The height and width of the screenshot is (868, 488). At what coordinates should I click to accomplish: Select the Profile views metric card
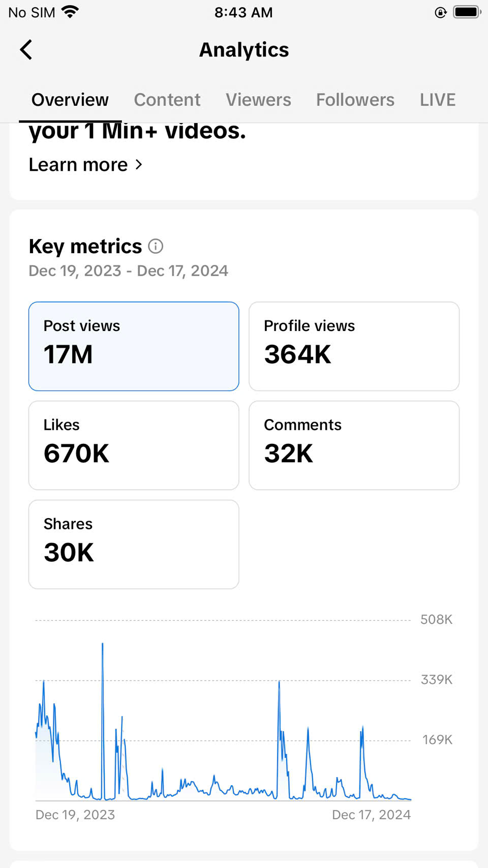tap(354, 346)
